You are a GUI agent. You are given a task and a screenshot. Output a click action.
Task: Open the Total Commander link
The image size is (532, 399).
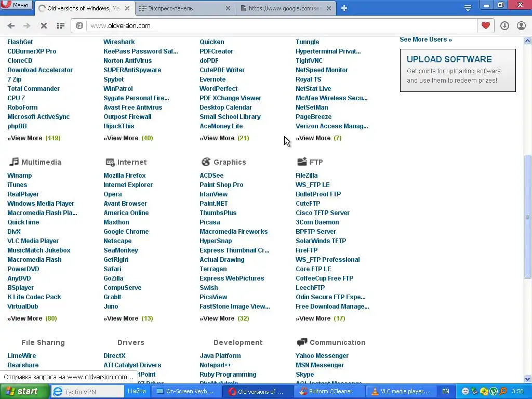coord(33,88)
